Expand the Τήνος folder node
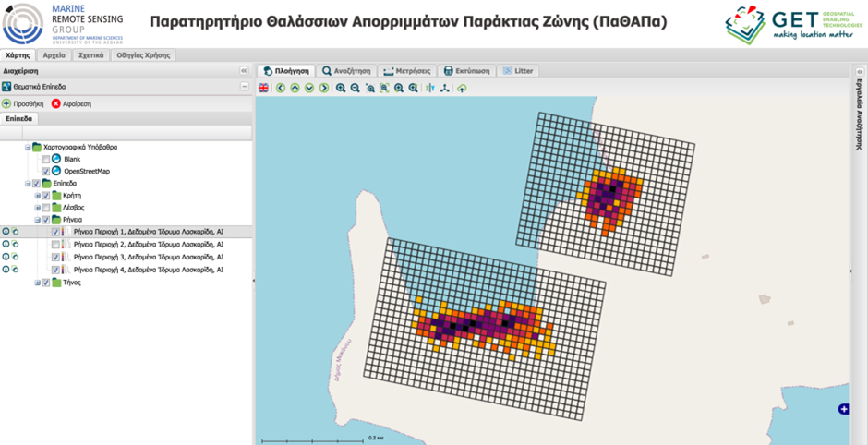The height and width of the screenshot is (445, 868). coord(38,283)
